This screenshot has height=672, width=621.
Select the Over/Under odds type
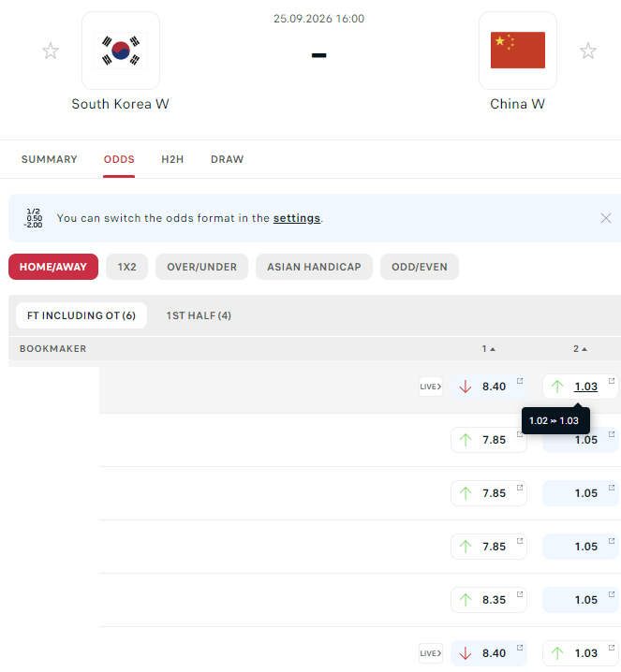(x=201, y=267)
